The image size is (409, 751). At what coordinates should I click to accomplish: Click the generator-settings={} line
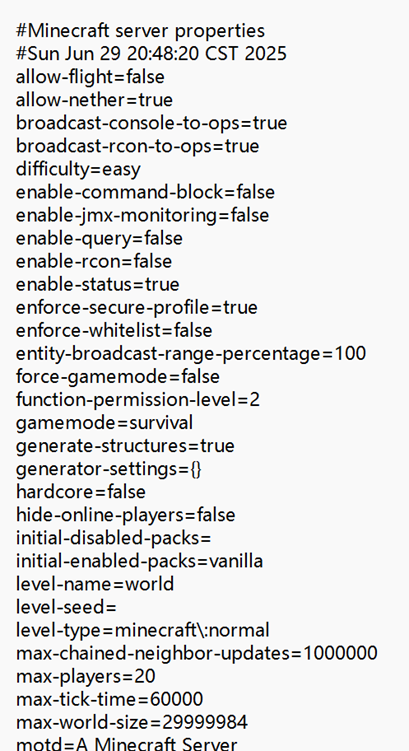(109, 469)
